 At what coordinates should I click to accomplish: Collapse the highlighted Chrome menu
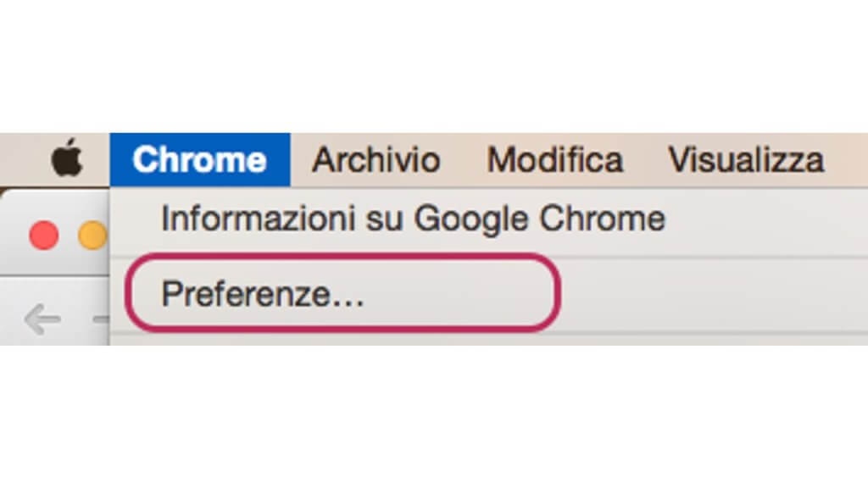point(200,160)
